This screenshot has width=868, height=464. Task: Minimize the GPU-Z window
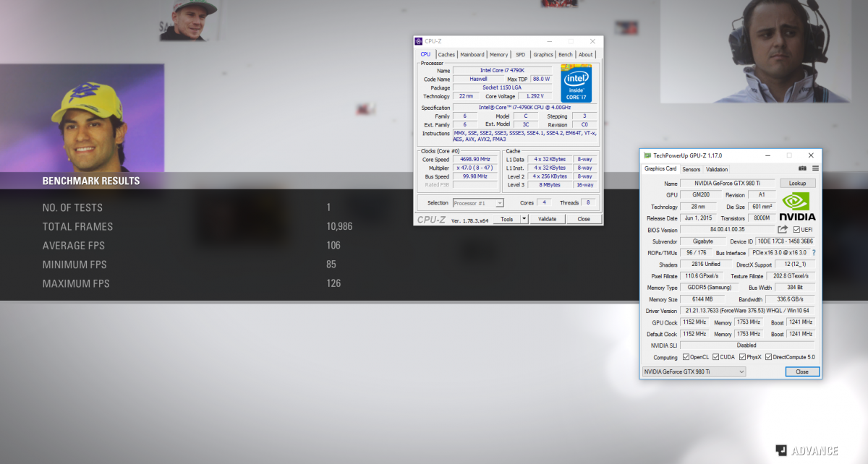(767, 155)
